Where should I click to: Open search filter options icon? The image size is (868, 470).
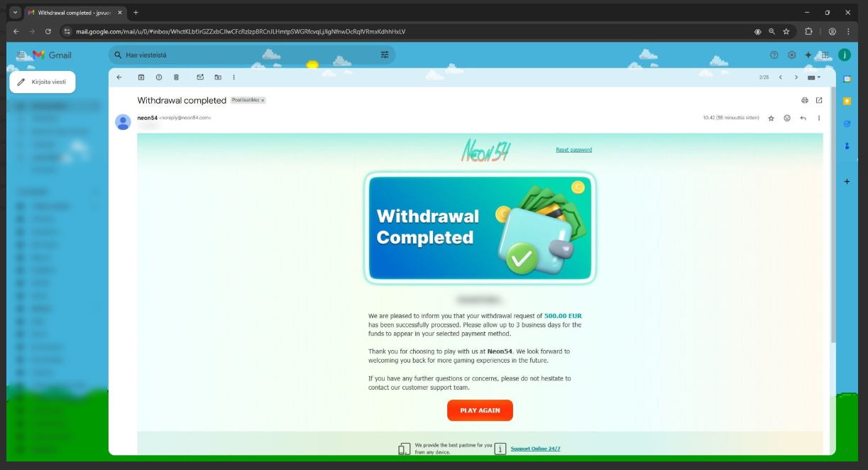coord(385,55)
